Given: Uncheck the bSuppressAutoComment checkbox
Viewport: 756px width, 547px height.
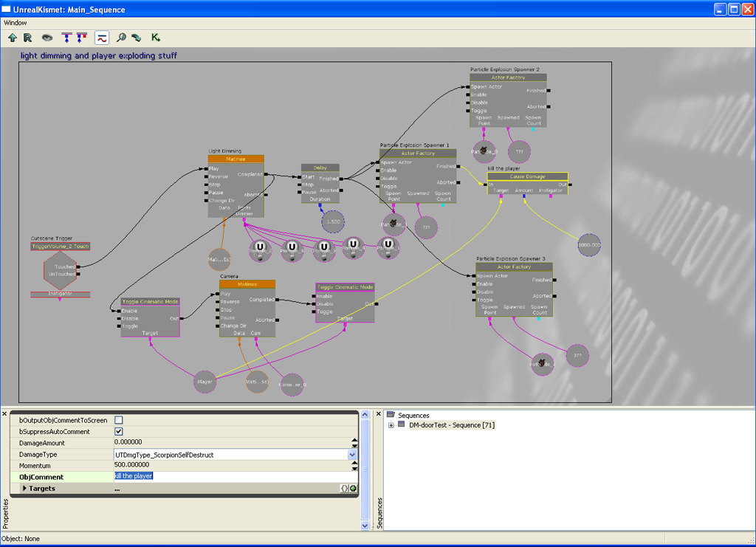Looking at the screenshot, I should 119,431.
